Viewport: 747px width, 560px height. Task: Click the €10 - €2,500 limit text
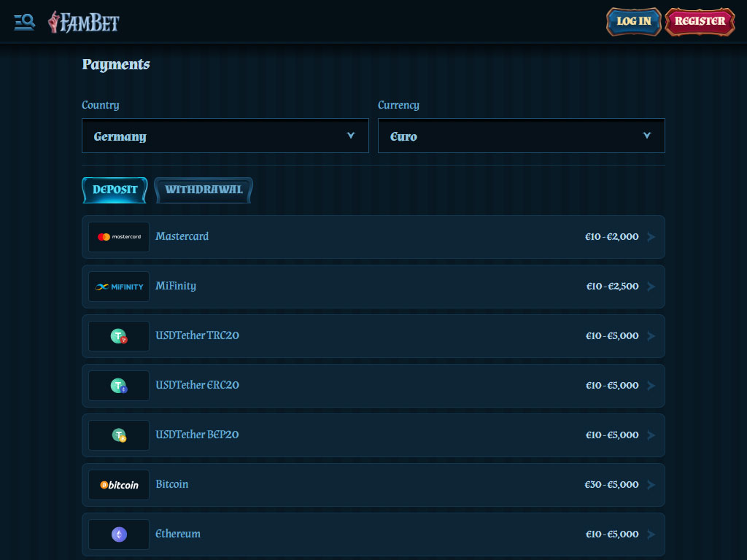tap(612, 286)
